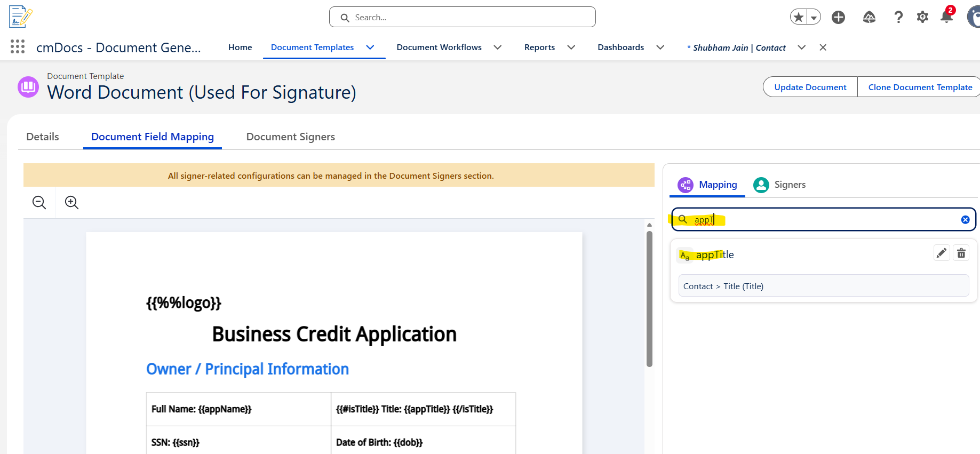Image resolution: width=980 pixels, height=454 pixels.
Task: Delete the appTitle mapping with trash icon
Action: coord(961,253)
